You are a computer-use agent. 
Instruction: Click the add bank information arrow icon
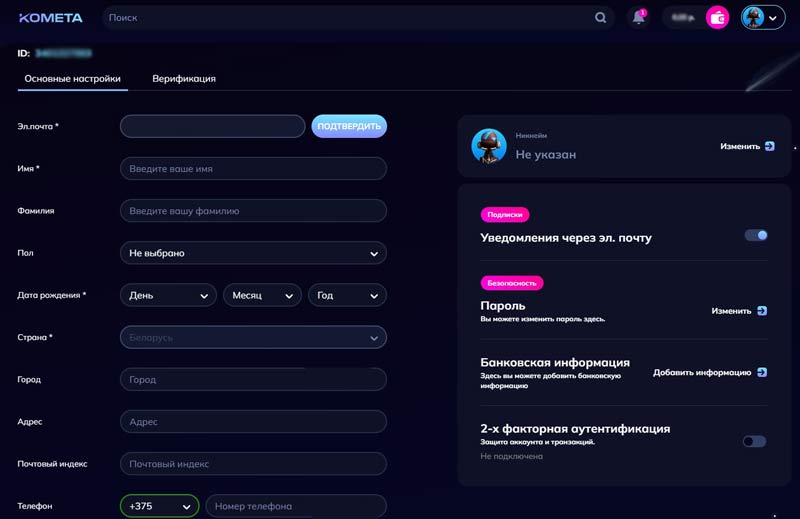point(762,372)
